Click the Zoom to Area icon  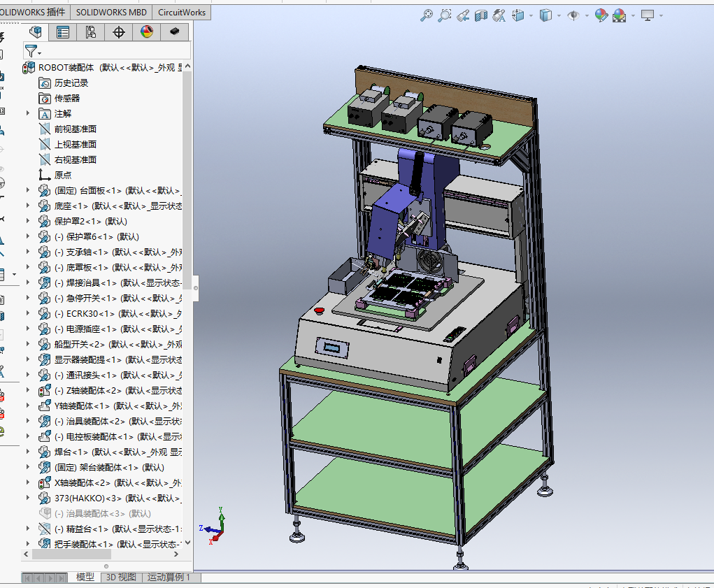445,15
